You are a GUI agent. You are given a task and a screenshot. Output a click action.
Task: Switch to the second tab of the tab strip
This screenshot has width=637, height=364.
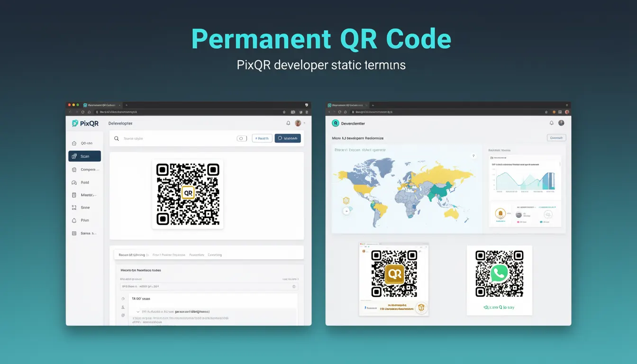[x=169, y=255]
